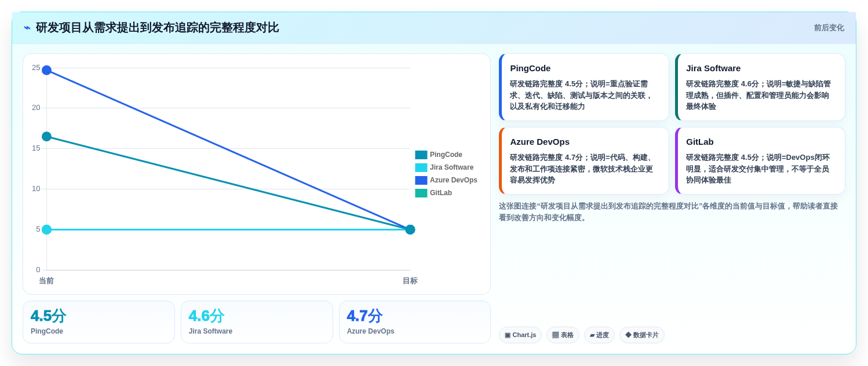The image size is (868, 366).
Task: Toggle Jira Software legend color swatch
Action: (421, 167)
